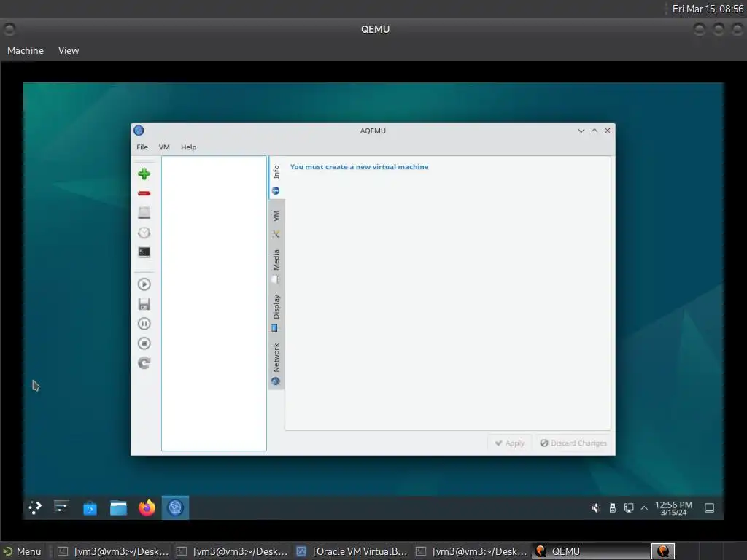Click the AQEMU window title bar icon
Viewport: 747px width, 560px height.
point(139,131)
